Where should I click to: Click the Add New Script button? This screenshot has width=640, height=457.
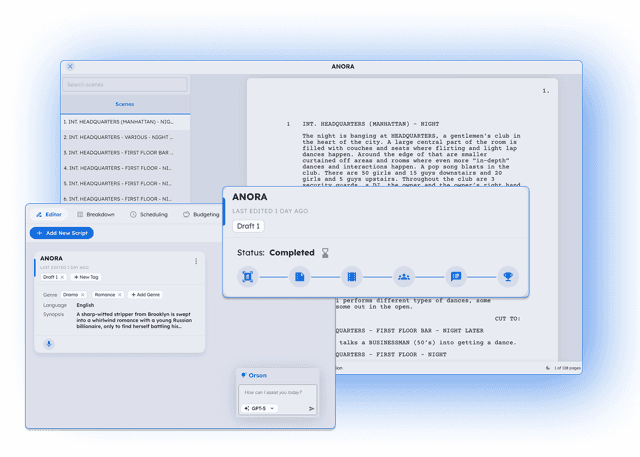[61, 233]
